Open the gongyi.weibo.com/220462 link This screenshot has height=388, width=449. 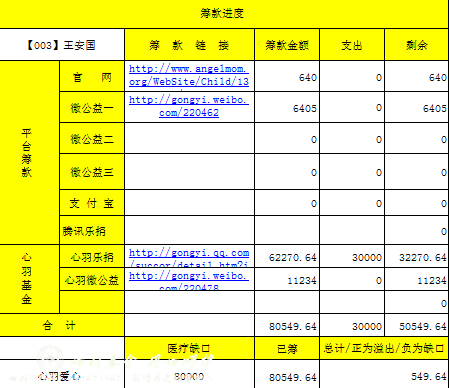pyautogui.click(x=189, y=106)
